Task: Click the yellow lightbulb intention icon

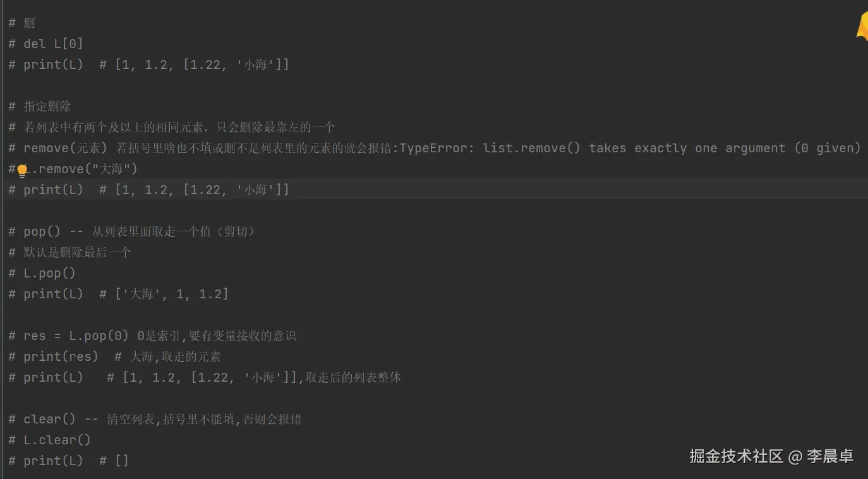Action: 22,170
